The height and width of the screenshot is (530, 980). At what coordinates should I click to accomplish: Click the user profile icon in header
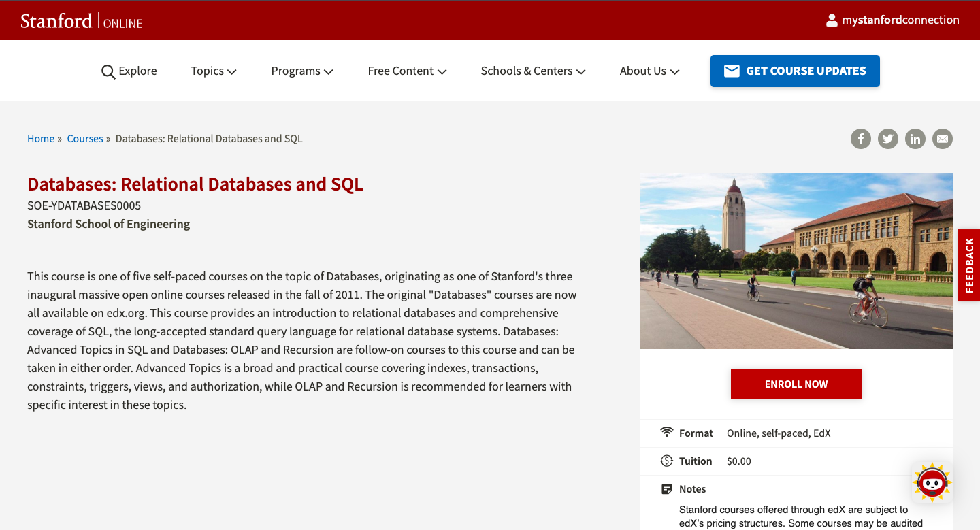832,20
